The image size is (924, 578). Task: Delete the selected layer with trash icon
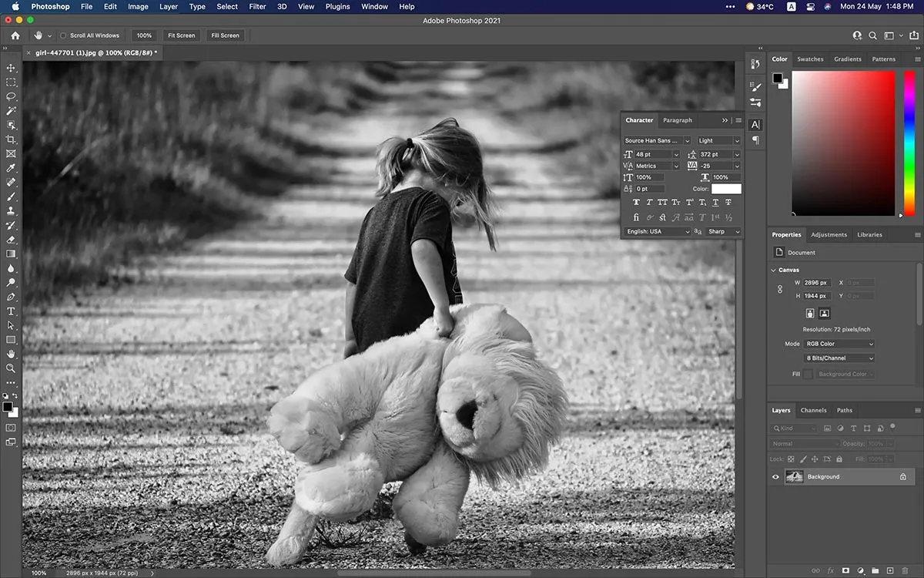coord(905,570)
